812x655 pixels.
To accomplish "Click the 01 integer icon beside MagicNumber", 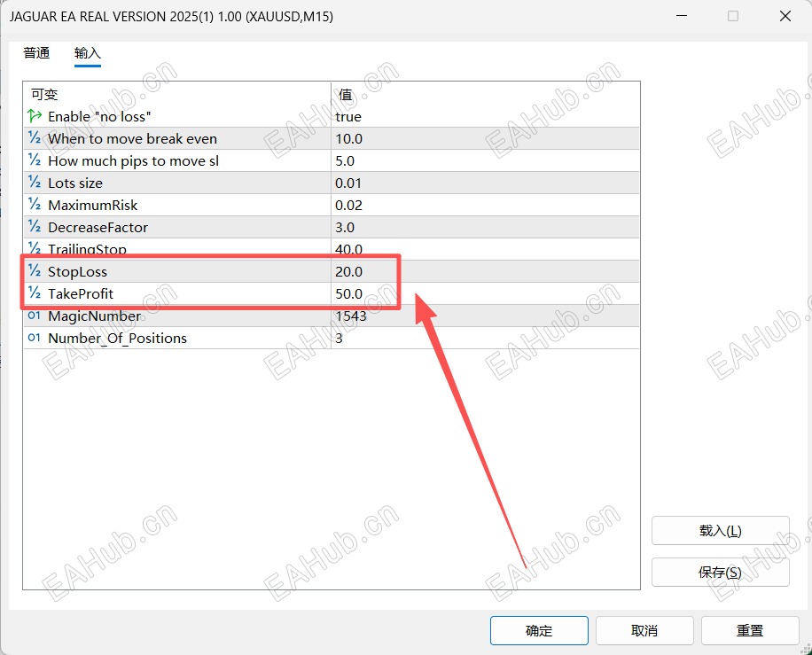I will 35,316.
